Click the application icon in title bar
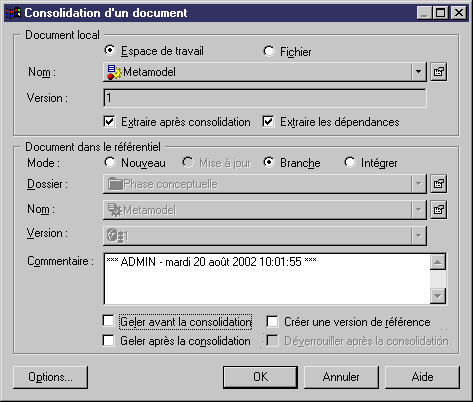Screen dimensions: 473x402 pos(13,13)
